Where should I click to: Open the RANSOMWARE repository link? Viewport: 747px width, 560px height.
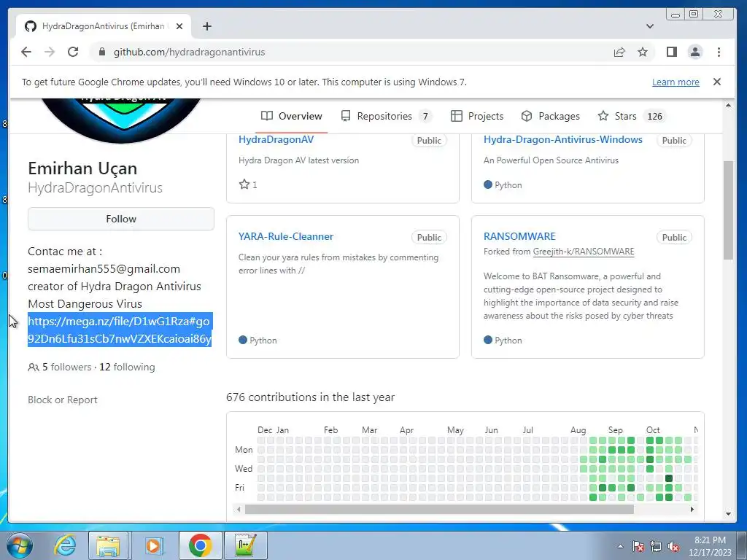tap(519, 237)
